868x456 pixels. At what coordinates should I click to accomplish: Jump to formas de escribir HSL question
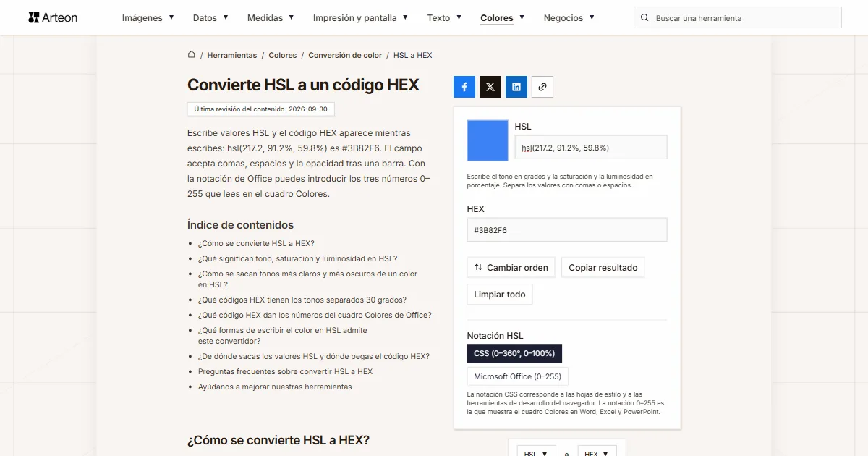click(283, 335)
